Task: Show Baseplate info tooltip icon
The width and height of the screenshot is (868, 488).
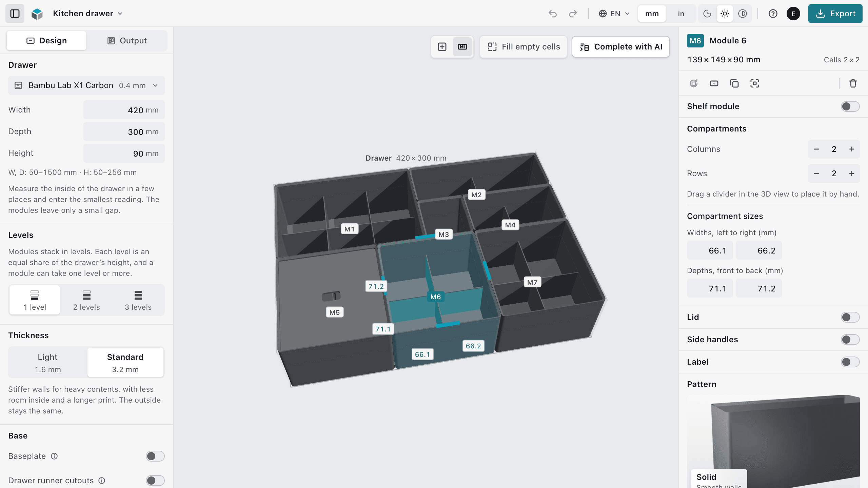Action: pos(54,456)
